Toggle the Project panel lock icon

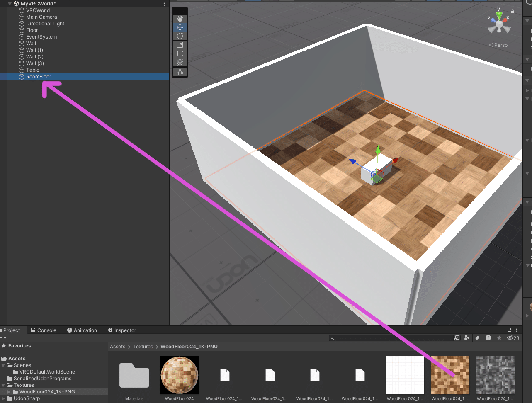510,330
